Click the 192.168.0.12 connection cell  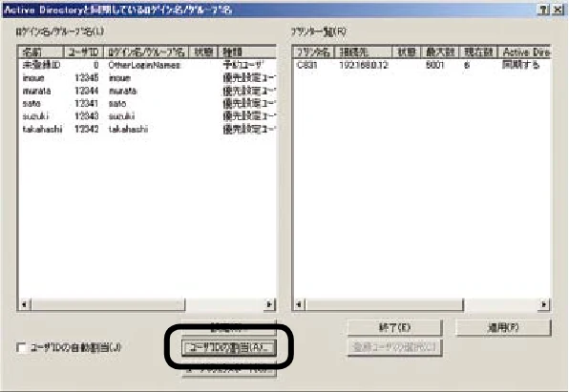364,65
